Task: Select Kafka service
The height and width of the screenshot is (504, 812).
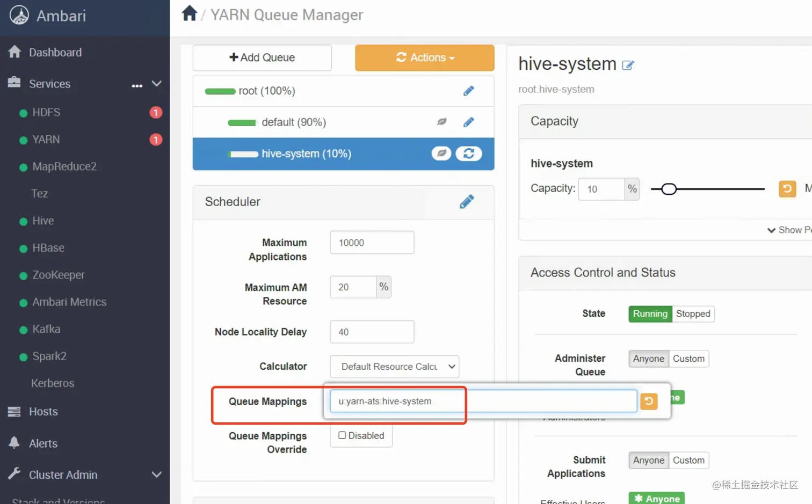Action: [x=46, y=329]
